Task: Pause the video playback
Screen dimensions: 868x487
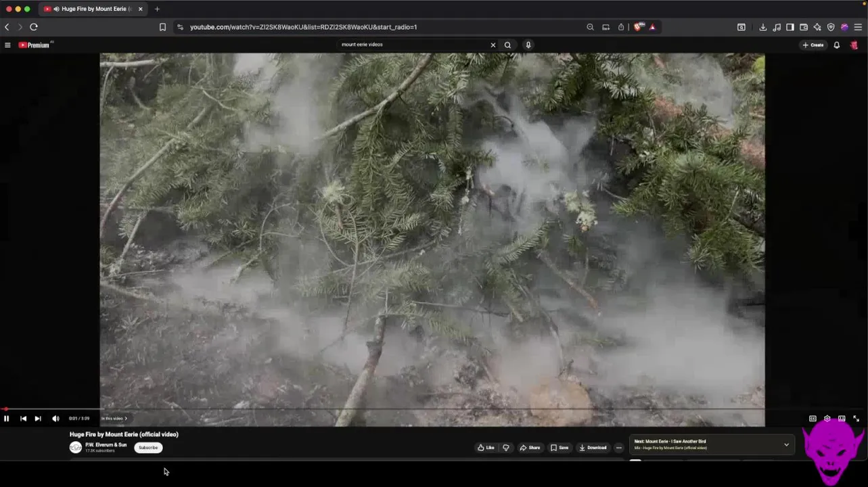Action: [x=7, y=419]
